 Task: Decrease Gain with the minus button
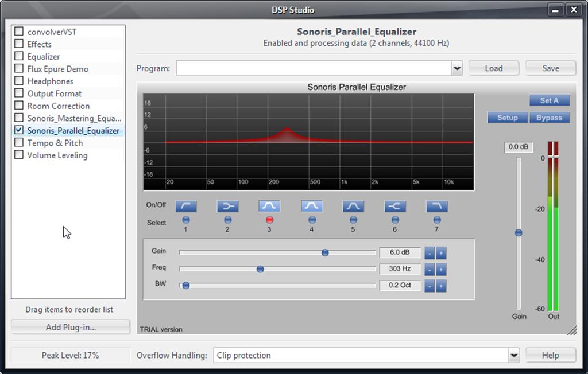(430, 253)
